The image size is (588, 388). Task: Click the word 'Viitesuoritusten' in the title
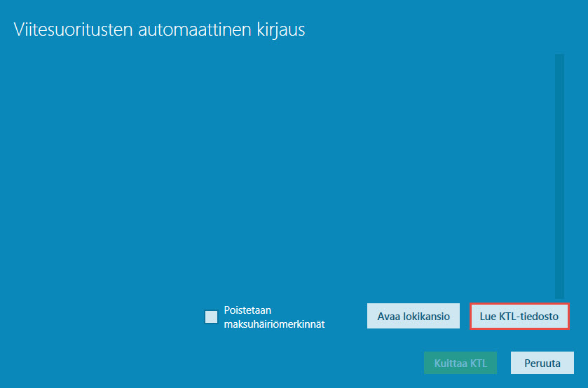[64, 29]
